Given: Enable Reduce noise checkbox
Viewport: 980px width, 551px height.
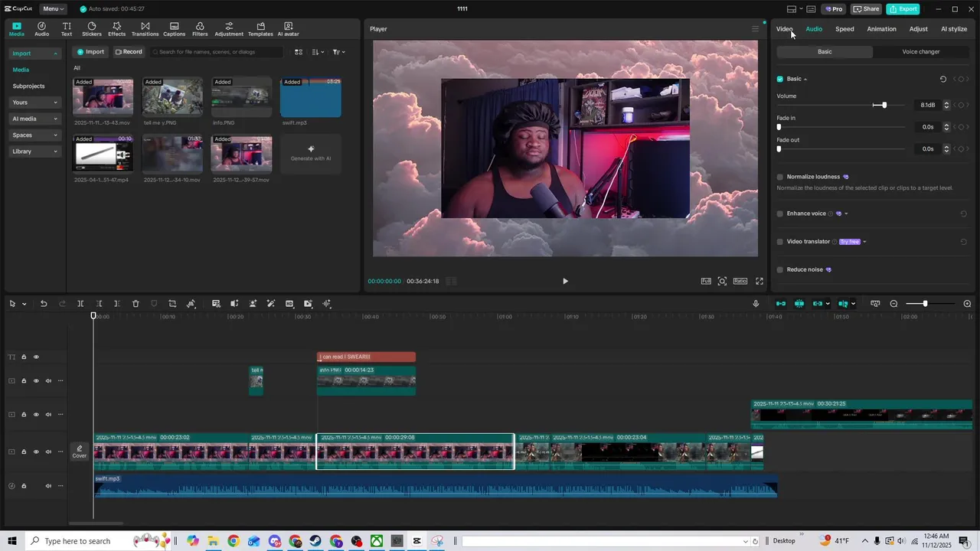Looking at the screenshot, I should [x=780, y=269].
